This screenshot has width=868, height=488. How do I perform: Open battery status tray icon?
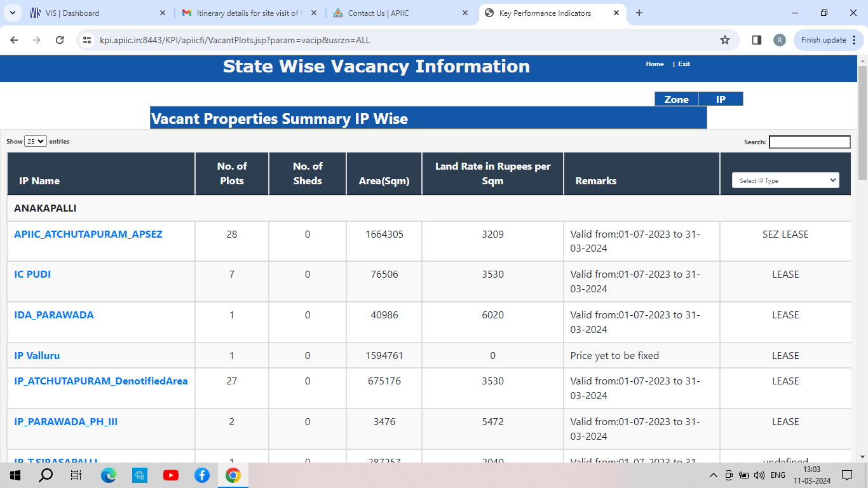744,475
